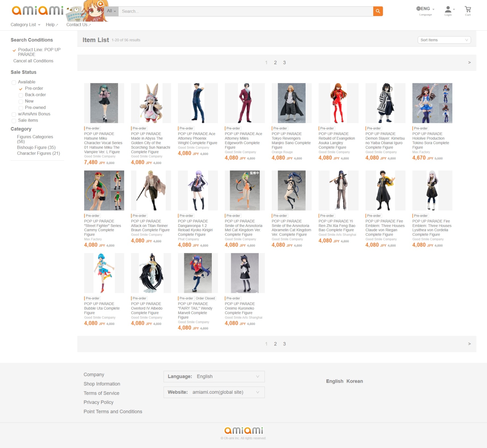Open the Kyoko Kirigiri figure thumbnail
Screen dimensions: 487x448
click(198, 190)
